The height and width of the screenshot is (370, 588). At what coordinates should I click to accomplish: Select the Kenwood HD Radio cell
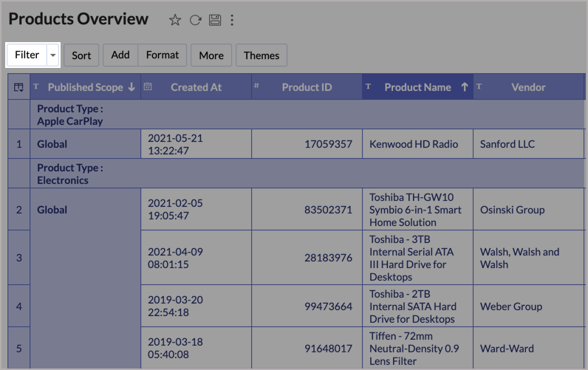(414, 144)
